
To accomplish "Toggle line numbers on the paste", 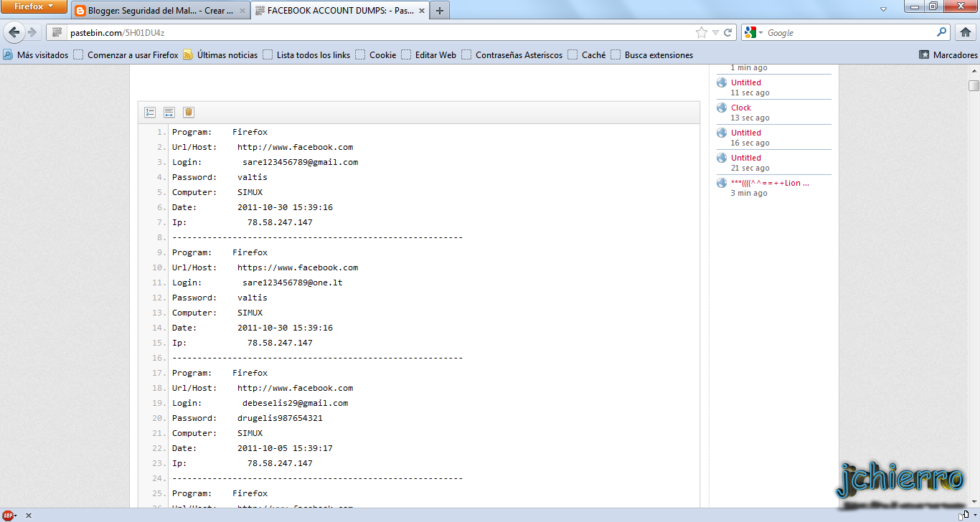I will [150, 112].
